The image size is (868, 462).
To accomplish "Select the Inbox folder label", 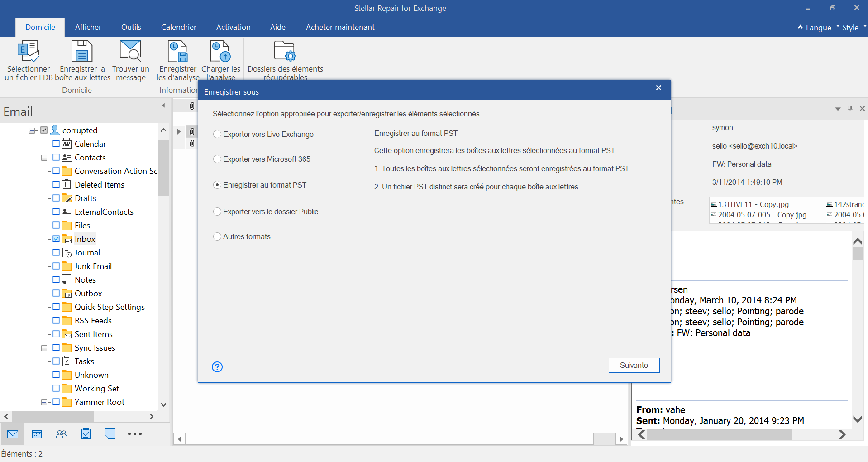I will (x=85, y=239).
